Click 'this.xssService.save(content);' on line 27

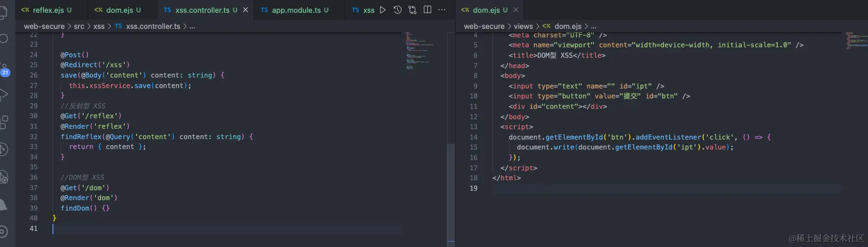click(130, 86)
